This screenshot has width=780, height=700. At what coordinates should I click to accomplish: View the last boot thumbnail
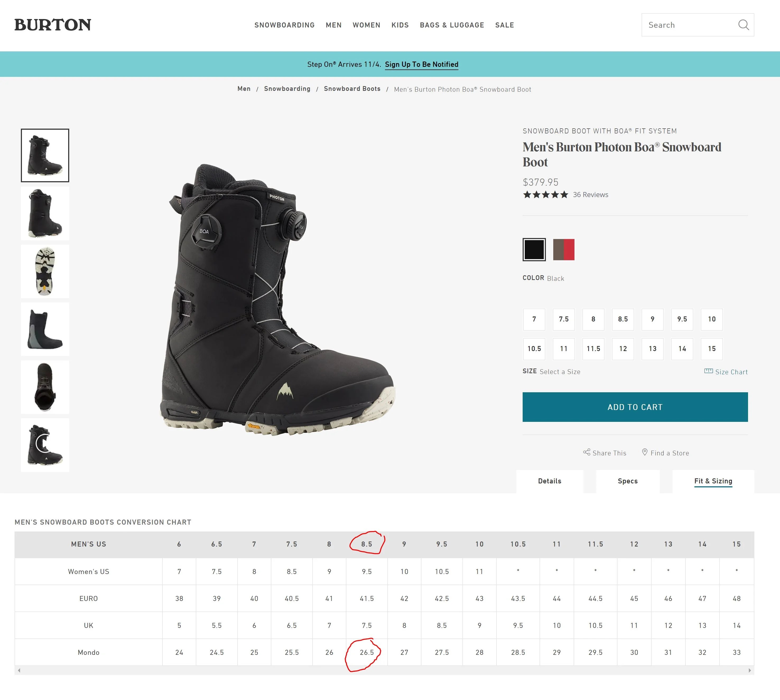click(45, 445)
